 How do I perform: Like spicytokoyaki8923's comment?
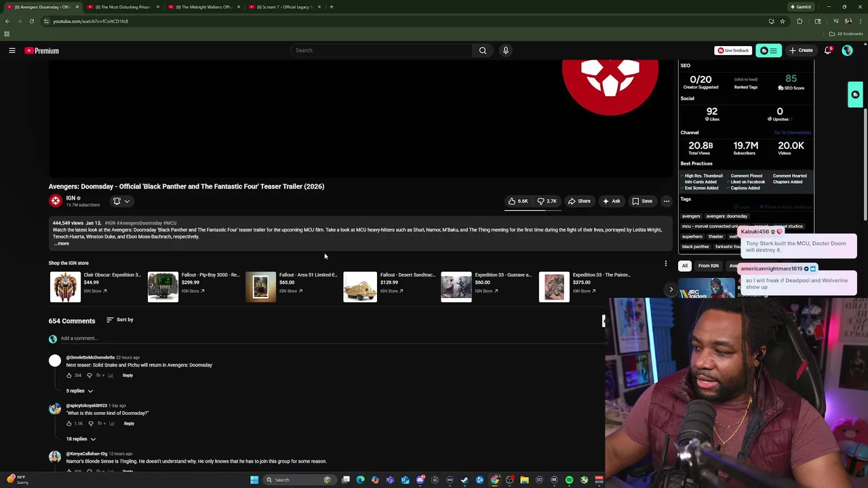[68, 424]
